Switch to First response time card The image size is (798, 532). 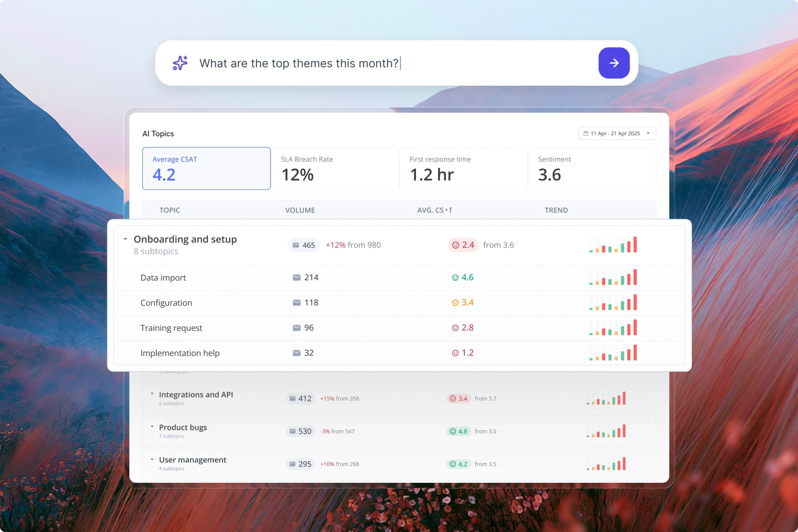463,168
